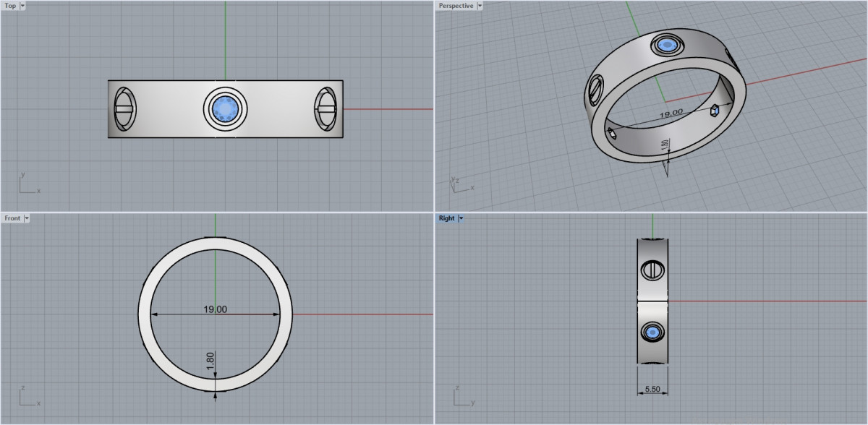The width and height of the screenshot is (868, 425).
Task: Pick the blue gem in Right view
Action: [x=652, y=332]
